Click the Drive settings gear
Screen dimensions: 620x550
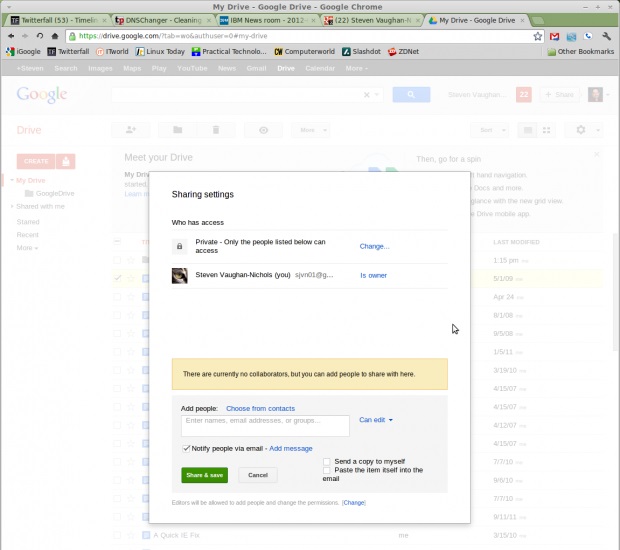coord(580,130)
